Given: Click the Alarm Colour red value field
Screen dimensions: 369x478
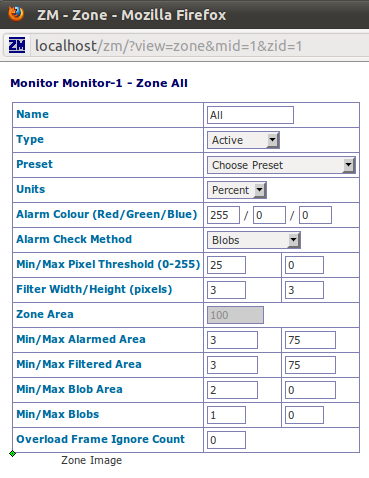Looking at the screenshot, I should [x=223, y=215].
